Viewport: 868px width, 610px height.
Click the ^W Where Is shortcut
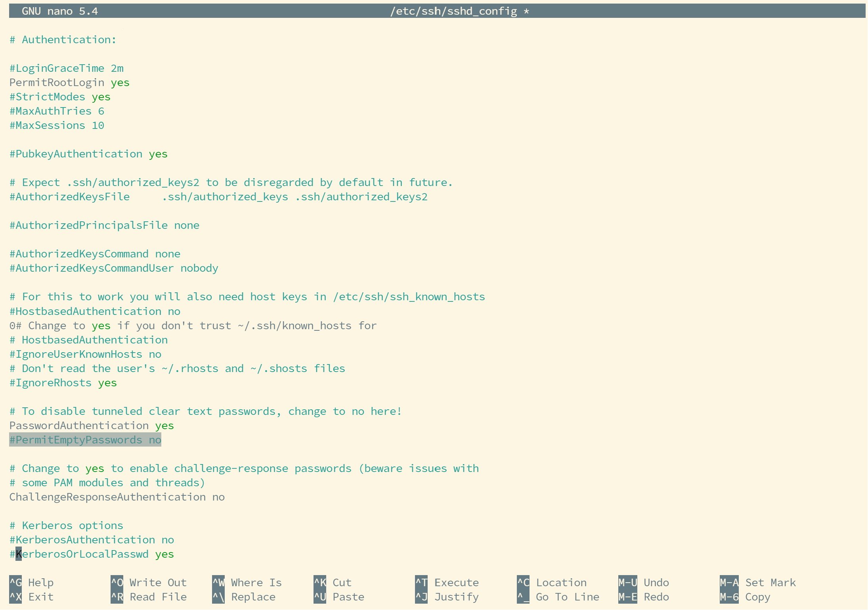[x=247, y=583]
